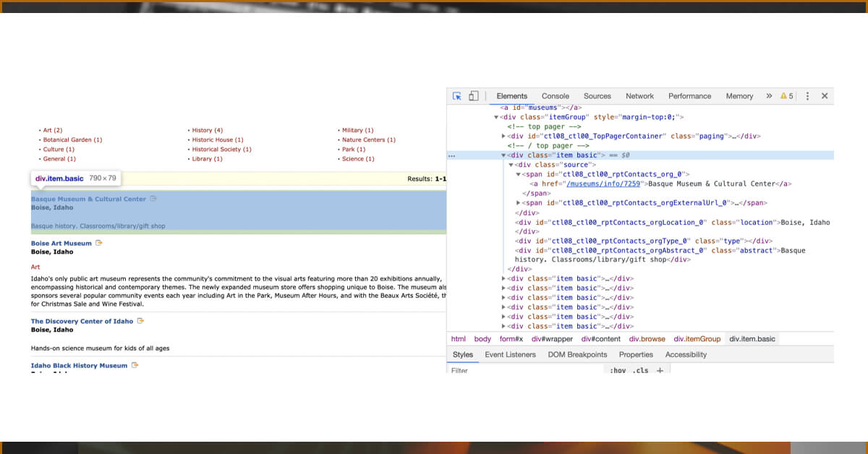The height and width of the screenshot is (454, 868).
Task: Filter museums by Culture (1)
Action: click(x=59, y=149)
